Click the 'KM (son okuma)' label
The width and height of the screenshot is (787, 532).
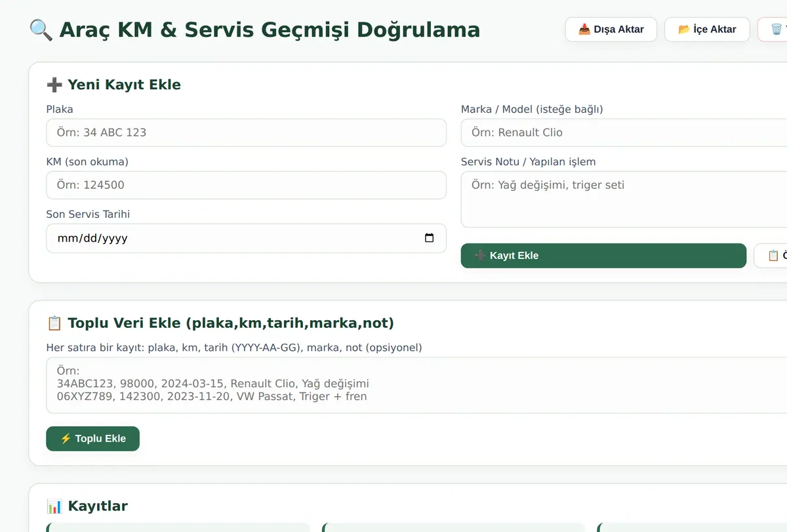click(x=87, y=161)
